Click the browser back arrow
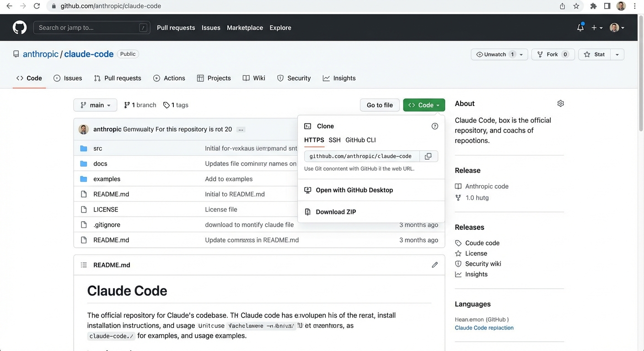Viewport: 644px width, 351px height. 9,6
